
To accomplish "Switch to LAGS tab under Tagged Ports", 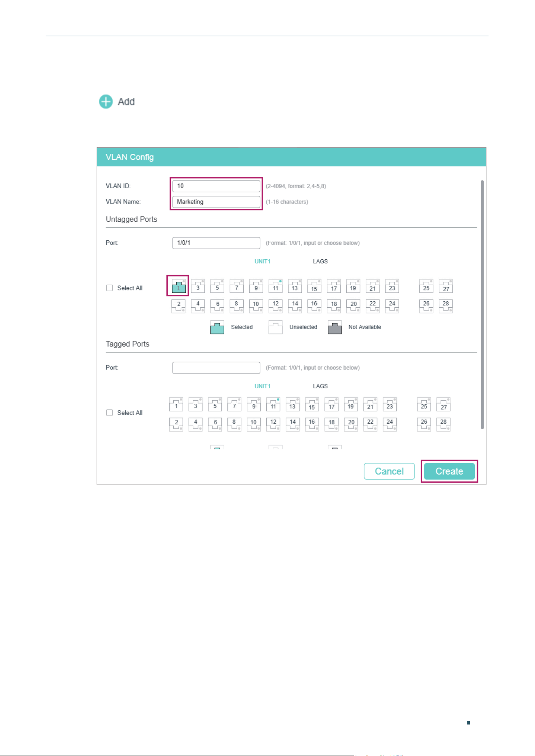I will point(320,386).
